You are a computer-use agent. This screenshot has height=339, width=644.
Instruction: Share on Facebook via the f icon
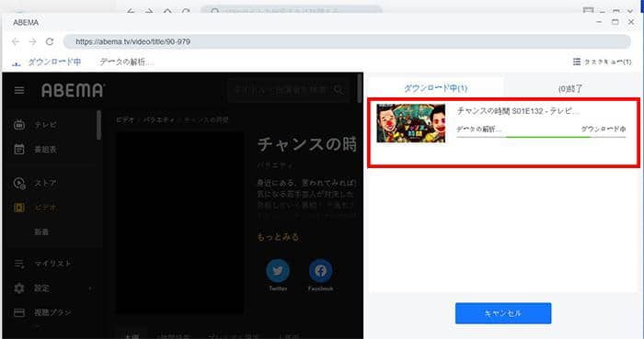coord(320,271)
